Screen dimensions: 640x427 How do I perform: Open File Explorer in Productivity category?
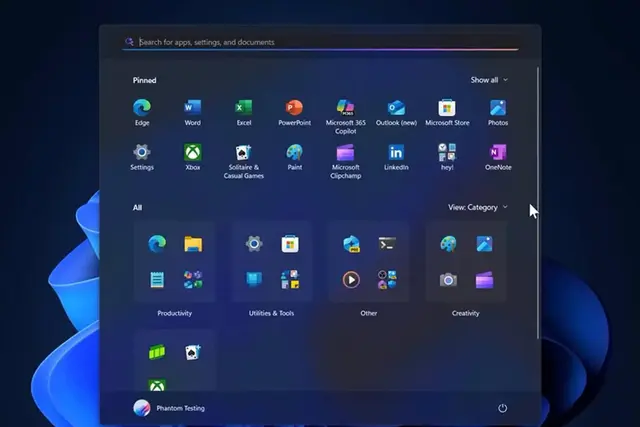pos(193,244)
